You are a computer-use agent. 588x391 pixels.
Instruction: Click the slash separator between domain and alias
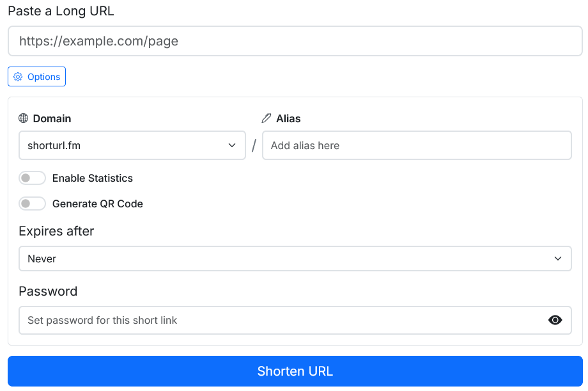[254, 145]
